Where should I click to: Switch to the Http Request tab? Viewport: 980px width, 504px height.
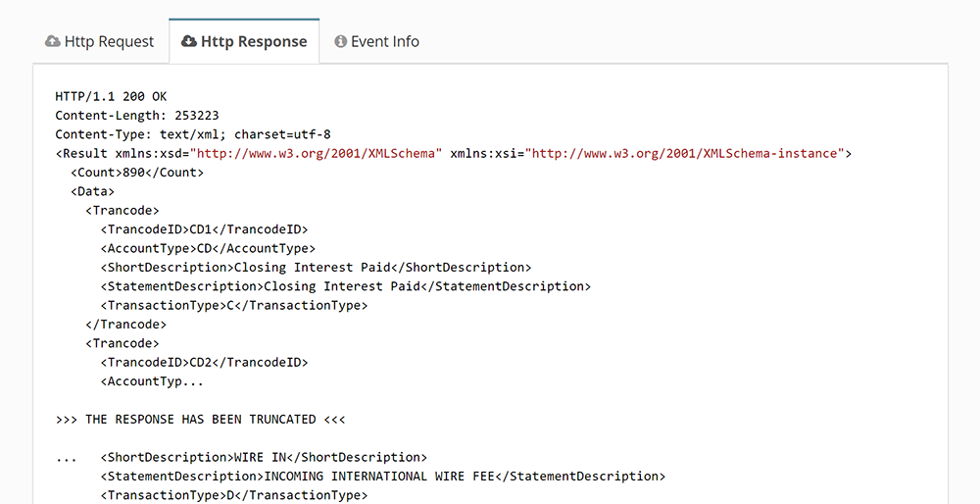(100, 42)
